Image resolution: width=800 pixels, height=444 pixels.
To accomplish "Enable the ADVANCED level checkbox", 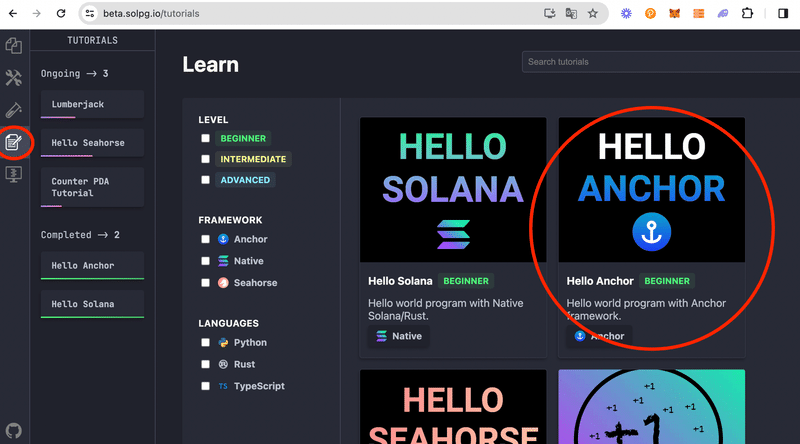I will click(205, 180).
